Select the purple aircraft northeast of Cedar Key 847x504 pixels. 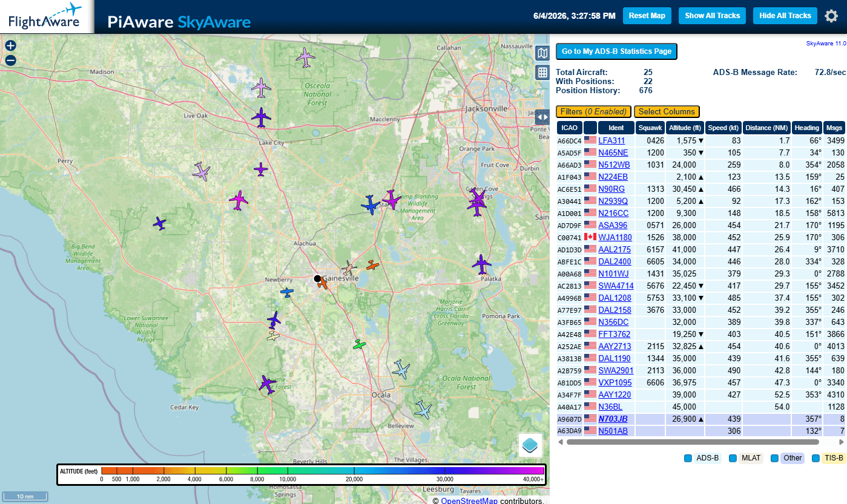[266, 384]
